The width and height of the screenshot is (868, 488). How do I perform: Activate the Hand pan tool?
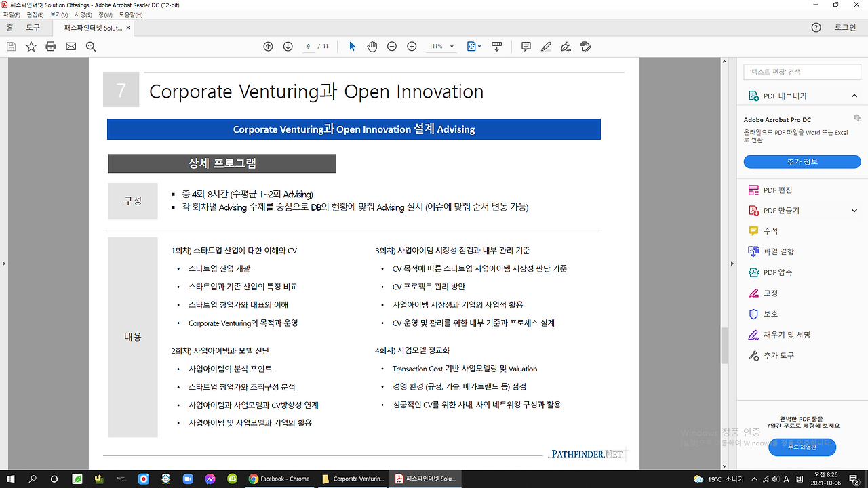click(x=372, y=47)
